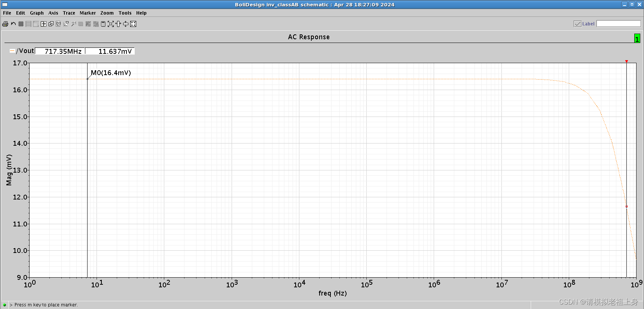Click the first grayed waveform icon

tap(88, 24)
